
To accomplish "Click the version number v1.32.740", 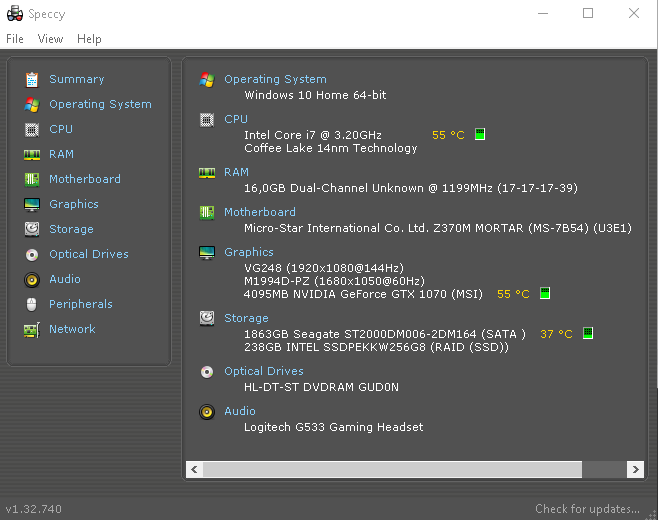I will click(34, 509).
